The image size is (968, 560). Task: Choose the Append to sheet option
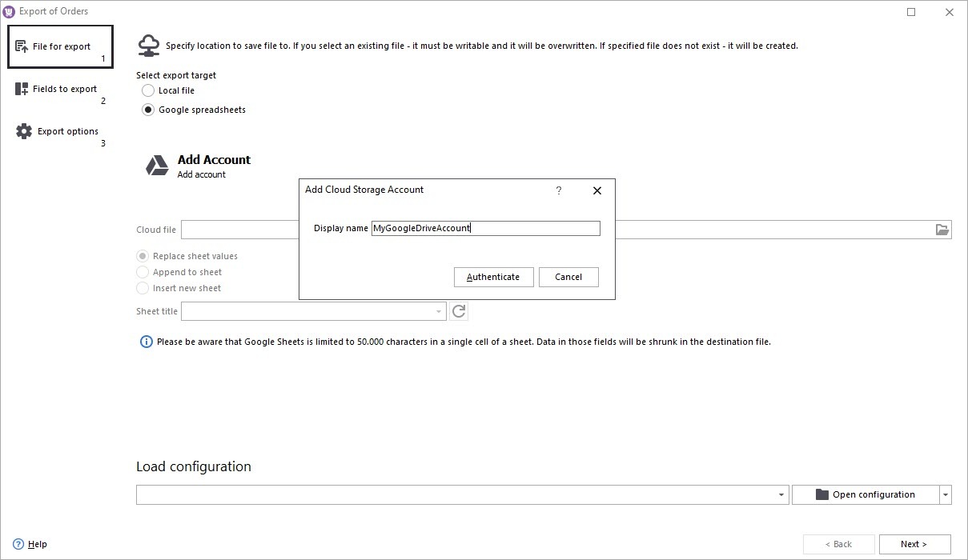pyautogui.click(x=143, y=272)
